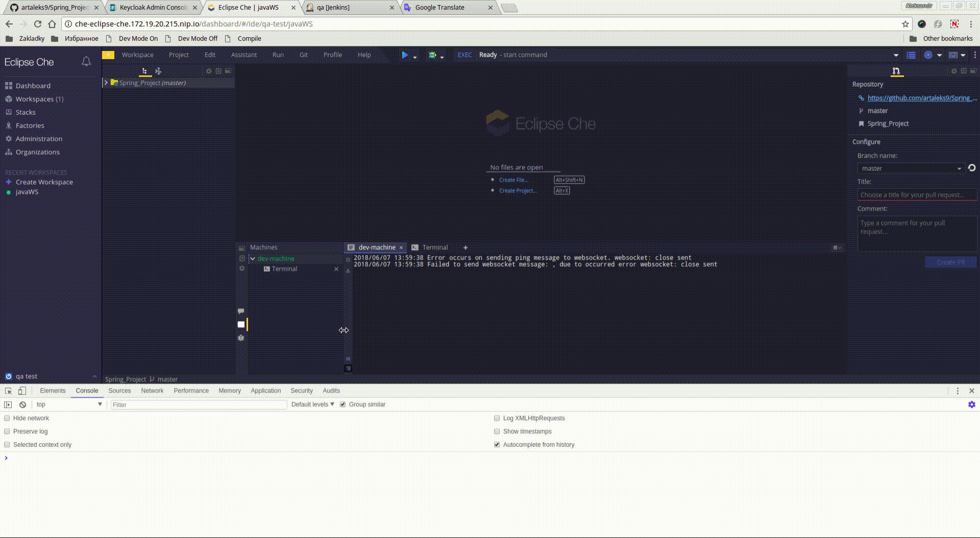Show the DevTools console sidebar icon
Screen dimensions: 980x538
point(8,405)
